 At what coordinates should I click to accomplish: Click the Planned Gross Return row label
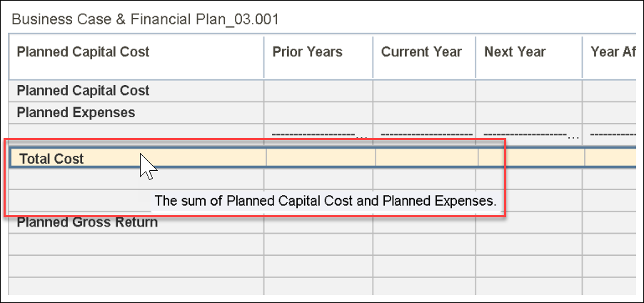click(87, 222)
